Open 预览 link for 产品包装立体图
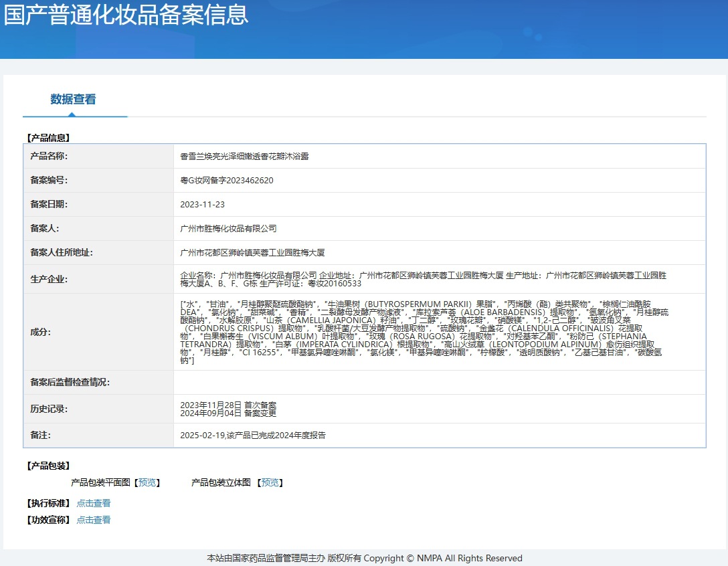 pyautogui.click(x=270, y=482)
